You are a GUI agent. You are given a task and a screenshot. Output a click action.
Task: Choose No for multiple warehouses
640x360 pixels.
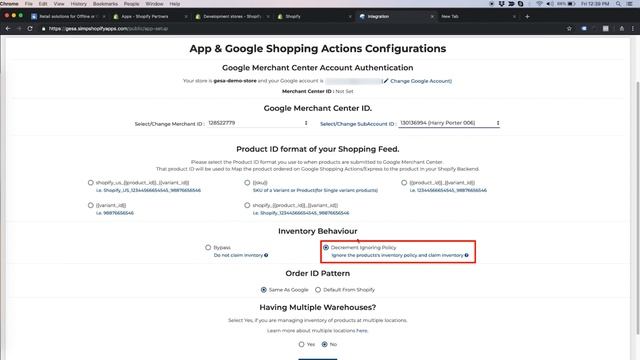324,344
